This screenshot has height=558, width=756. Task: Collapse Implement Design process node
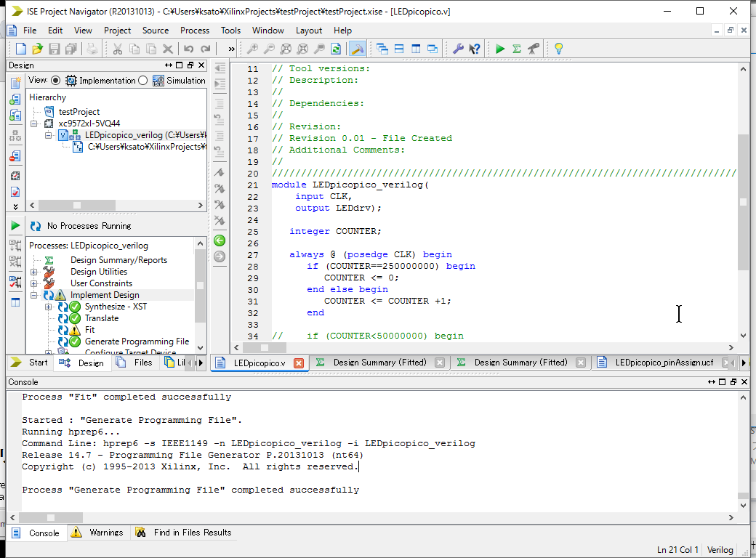tap(33, 295)
